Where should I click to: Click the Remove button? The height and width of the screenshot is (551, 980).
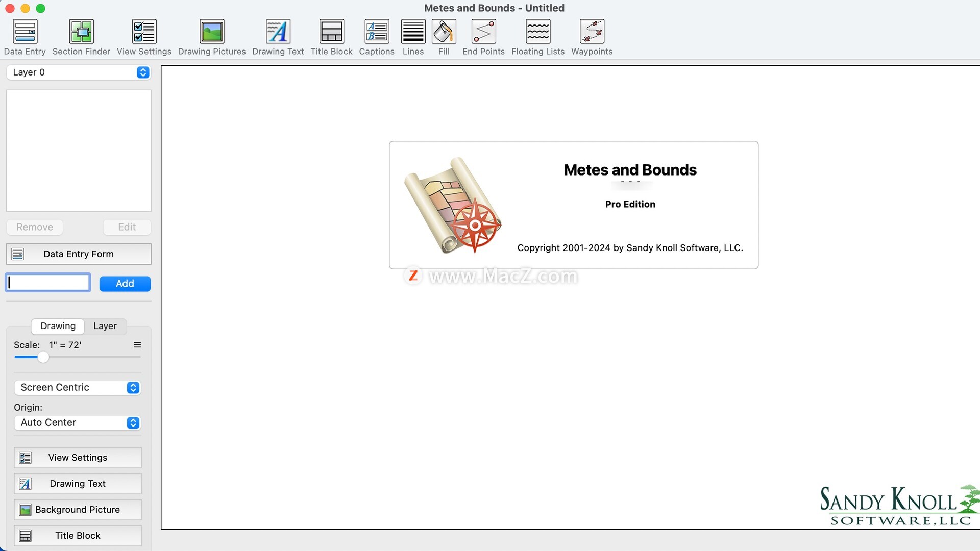[35, 227]
